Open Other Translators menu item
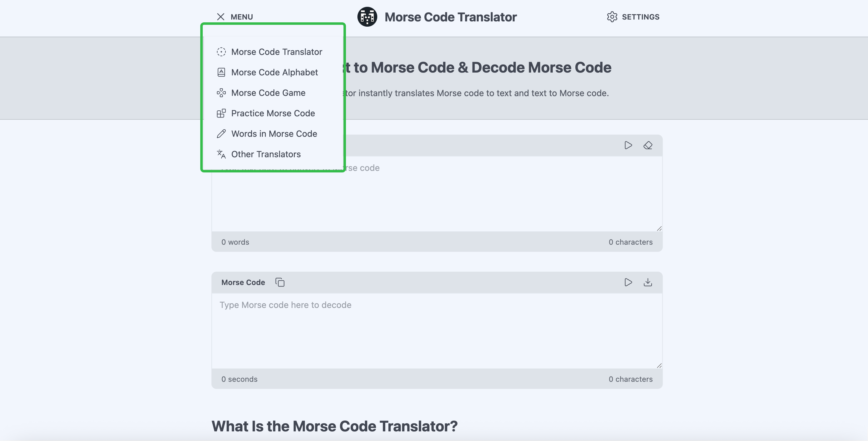Image resolution: width=868 pixels, height=441 pixels. point(266,154)
